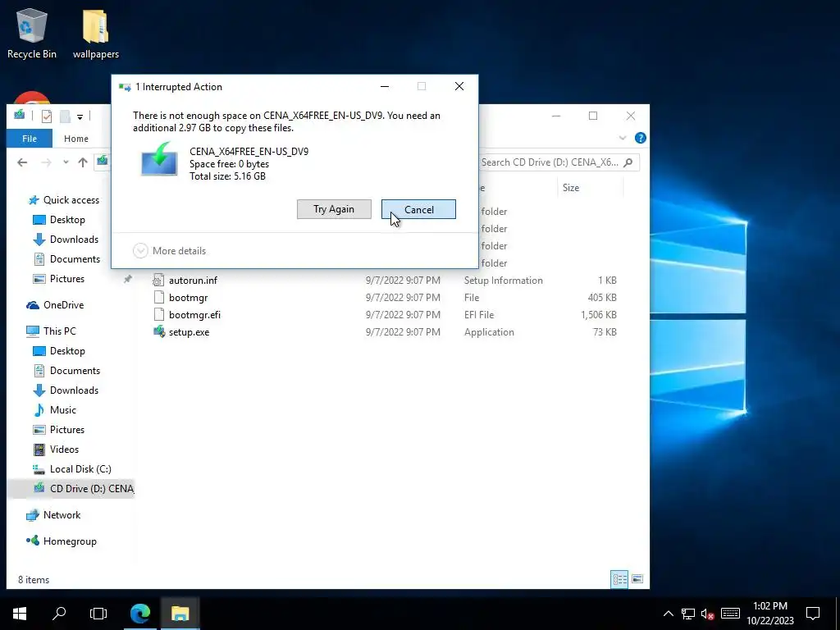Open the Windows Start menu
840x630 pixels.
click(x=20, y=614)
